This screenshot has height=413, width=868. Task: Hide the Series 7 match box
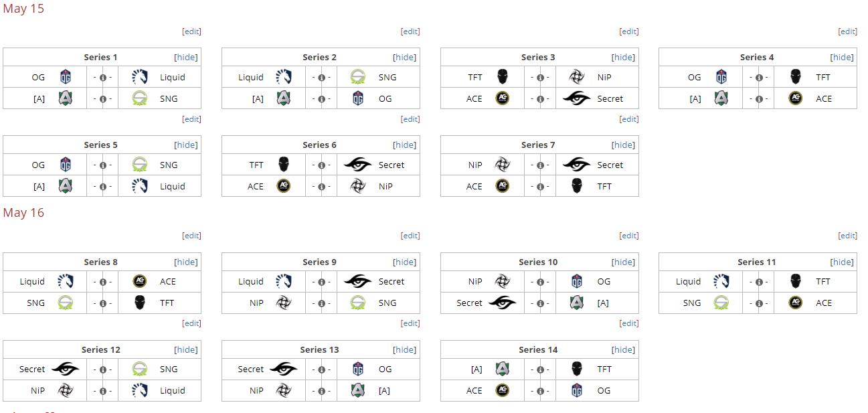[624, 145]
